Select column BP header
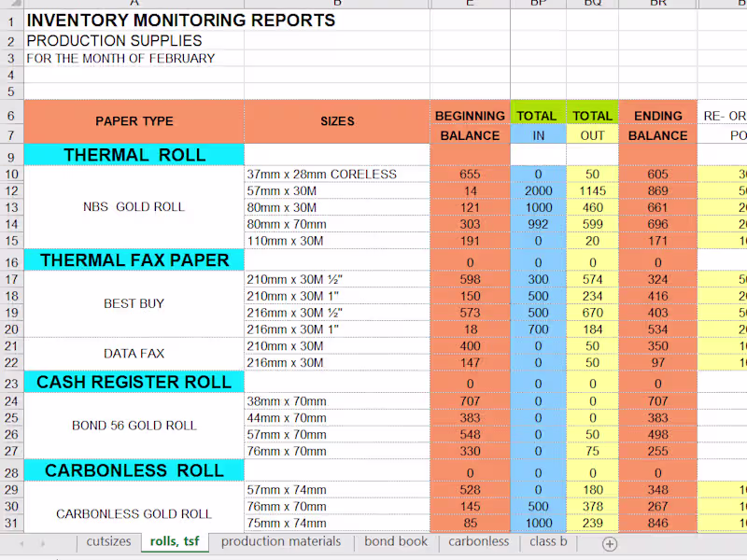Viewport: 747px width, 560px height. 538,2
